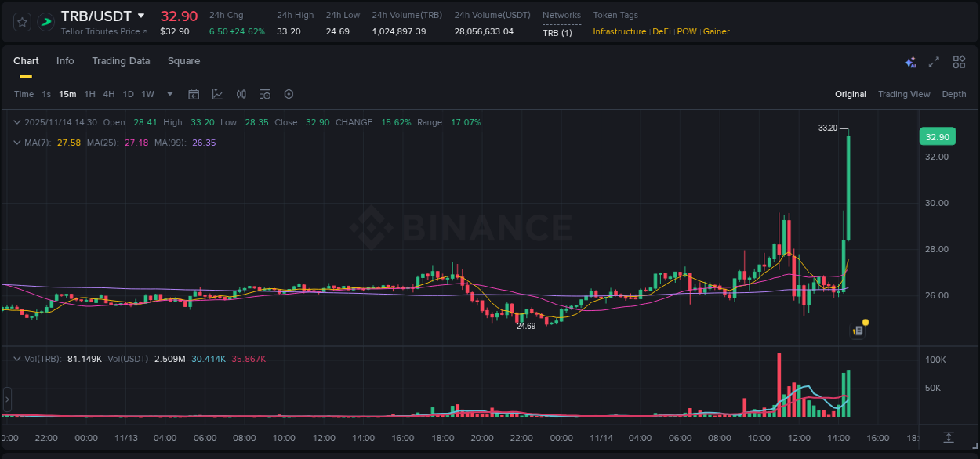Open the Info tab
980x459 pixels.
coord(65,60)
